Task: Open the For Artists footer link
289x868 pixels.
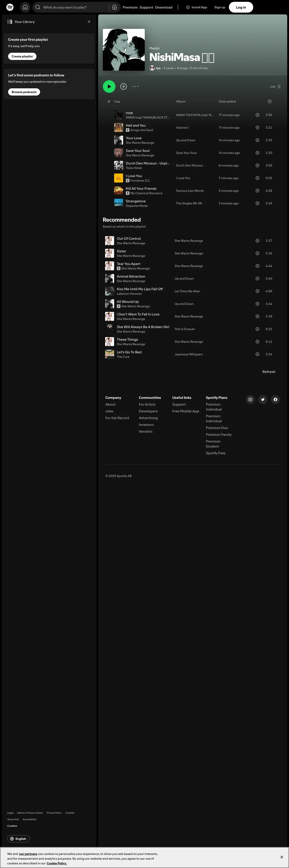Action: pos(147,404)
